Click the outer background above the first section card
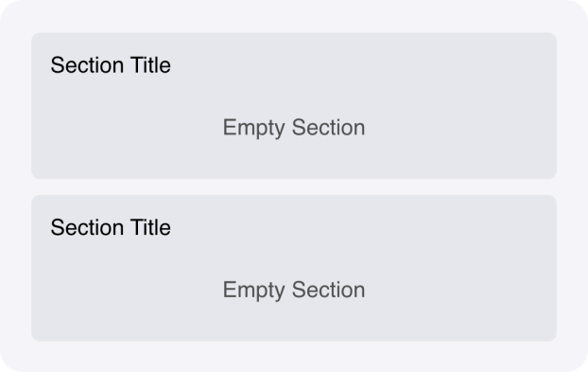Screen dimensions: 588x372 coord(294,16)
